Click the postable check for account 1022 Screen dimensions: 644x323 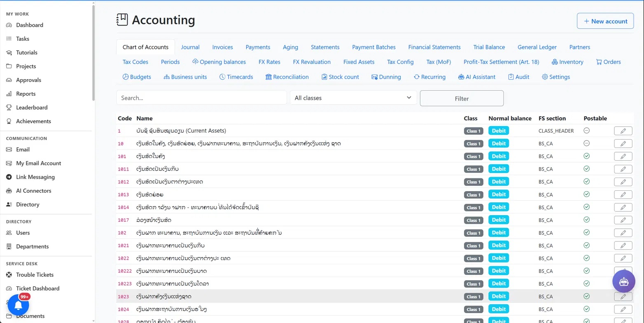(587, 258)
